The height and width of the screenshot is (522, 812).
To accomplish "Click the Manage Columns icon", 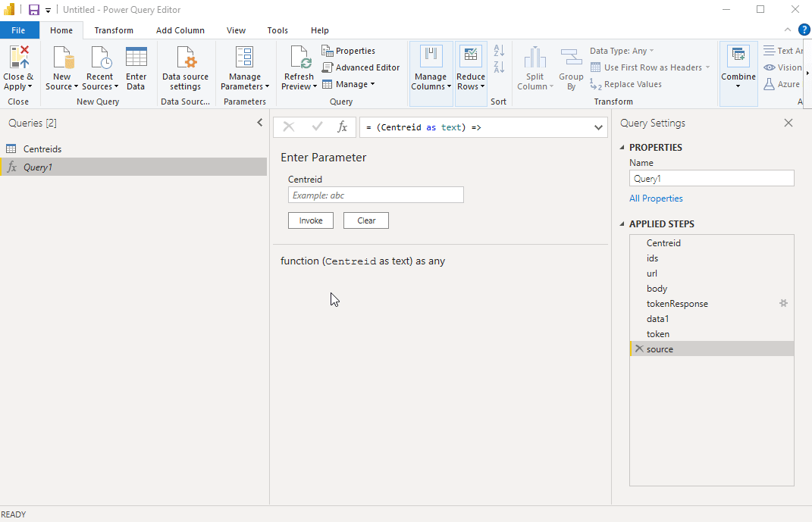I will tap(431, 56).
